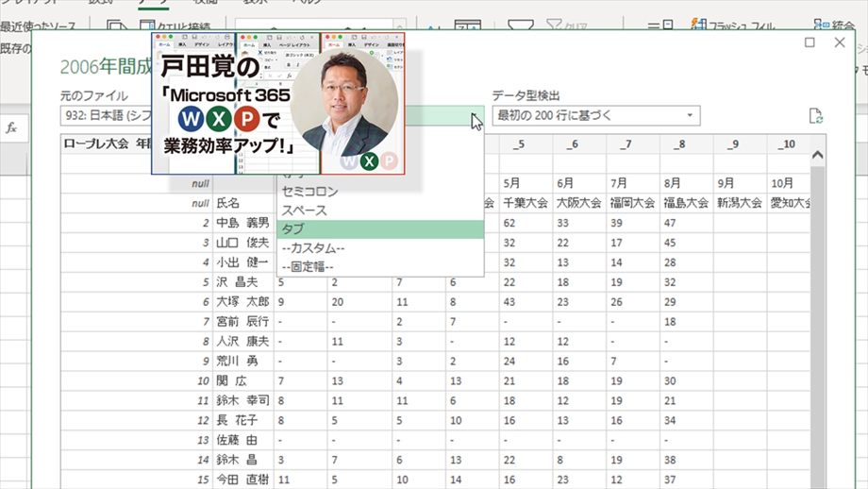Click the 大阪大会 cell
The height and width of the screenshot is (489, 868).
pos(579,203)
